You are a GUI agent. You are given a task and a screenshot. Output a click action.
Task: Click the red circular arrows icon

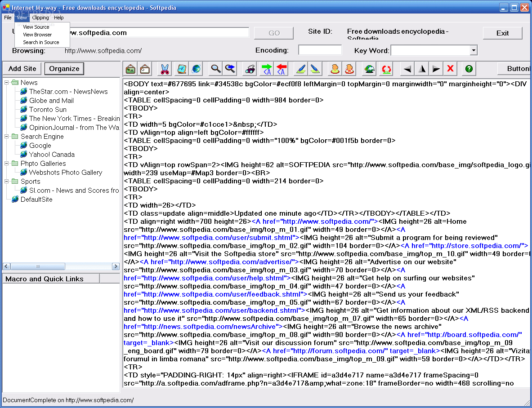[x=386, y=69]
